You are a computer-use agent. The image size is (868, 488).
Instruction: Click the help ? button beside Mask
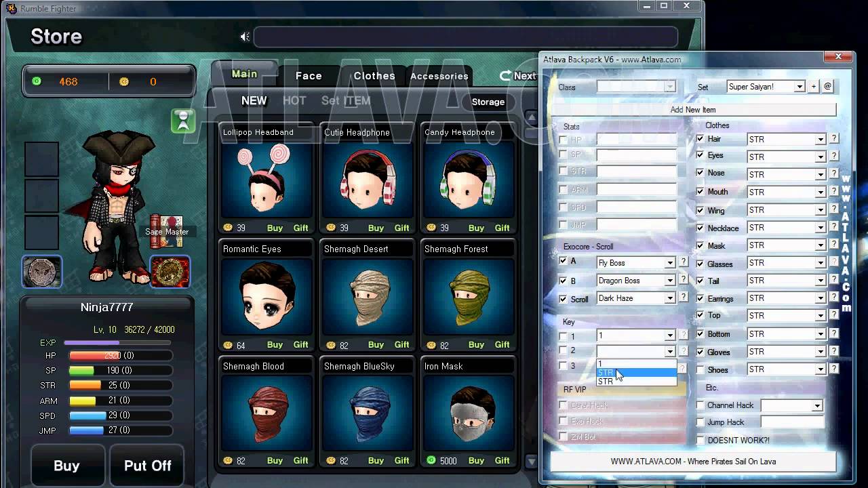(x=834, y=245)
